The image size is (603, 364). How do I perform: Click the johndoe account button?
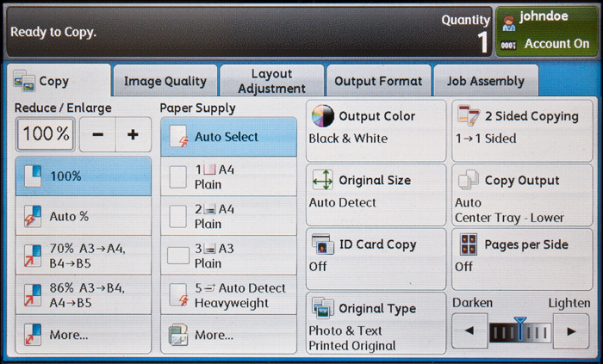tap(545, 30)
